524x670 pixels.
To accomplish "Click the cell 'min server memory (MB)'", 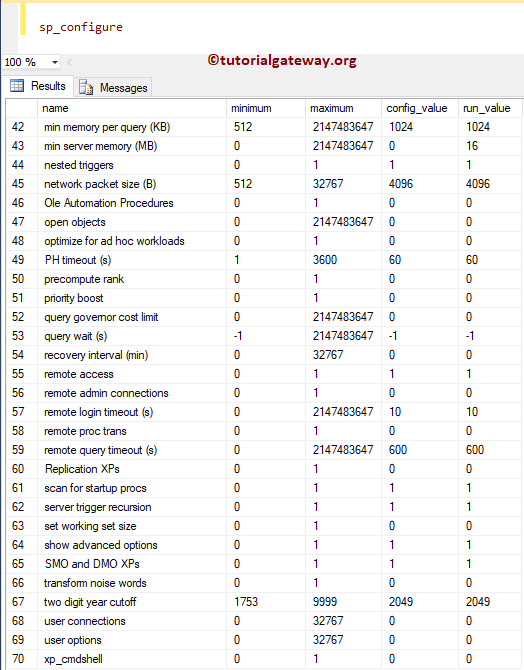I will coord(132,146).
